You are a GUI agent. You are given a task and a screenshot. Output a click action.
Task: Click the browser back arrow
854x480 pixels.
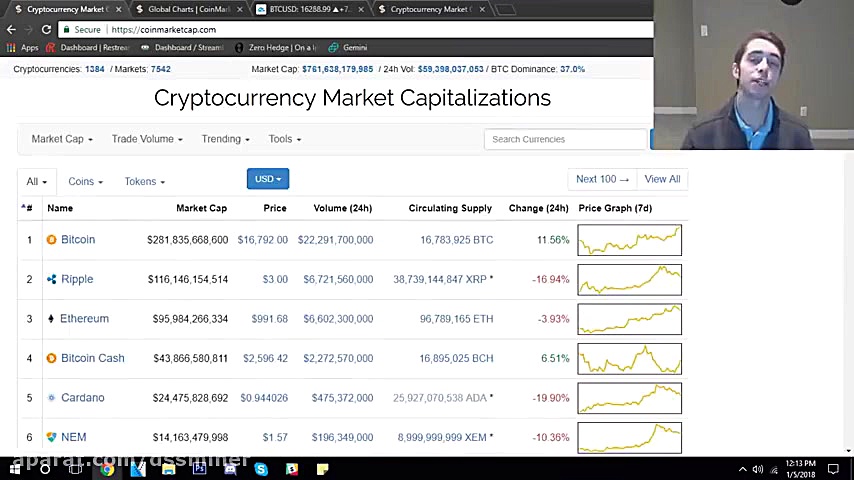click(11, 29)
